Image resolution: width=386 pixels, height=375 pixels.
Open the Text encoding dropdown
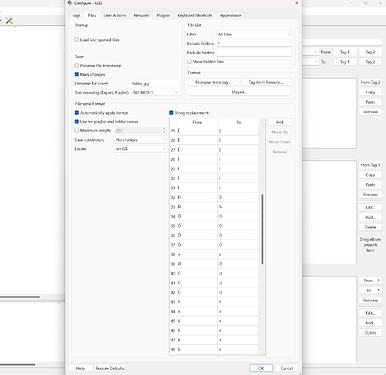(x=156, y=92)
